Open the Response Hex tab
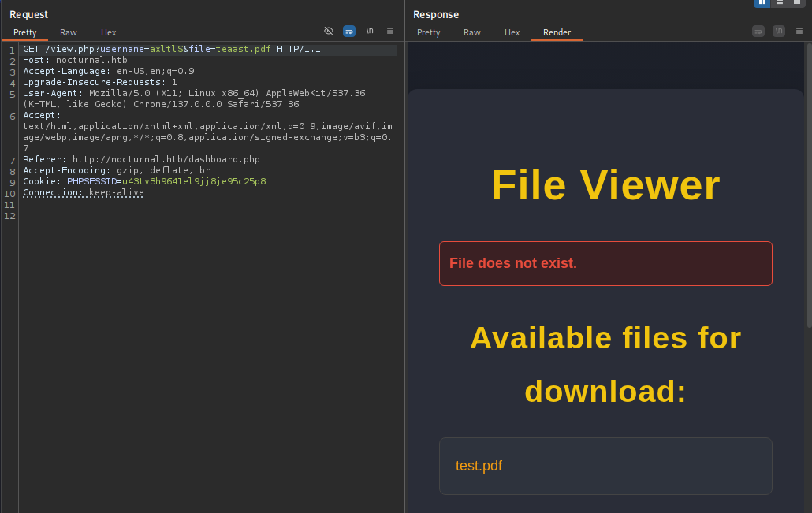The image size is (812, 513). click(x=512, y=32)
